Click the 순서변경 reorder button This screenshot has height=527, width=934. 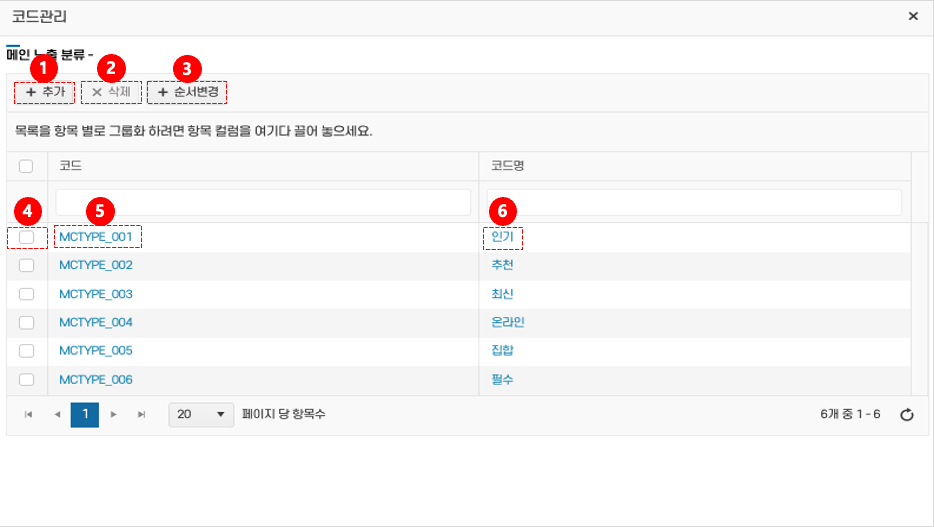click(187, 92)
